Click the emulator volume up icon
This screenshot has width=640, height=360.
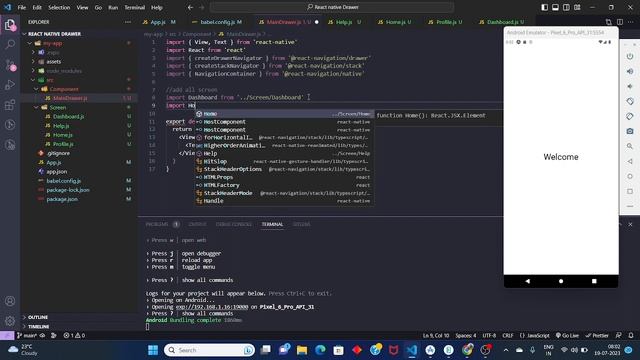pos(630,71)
